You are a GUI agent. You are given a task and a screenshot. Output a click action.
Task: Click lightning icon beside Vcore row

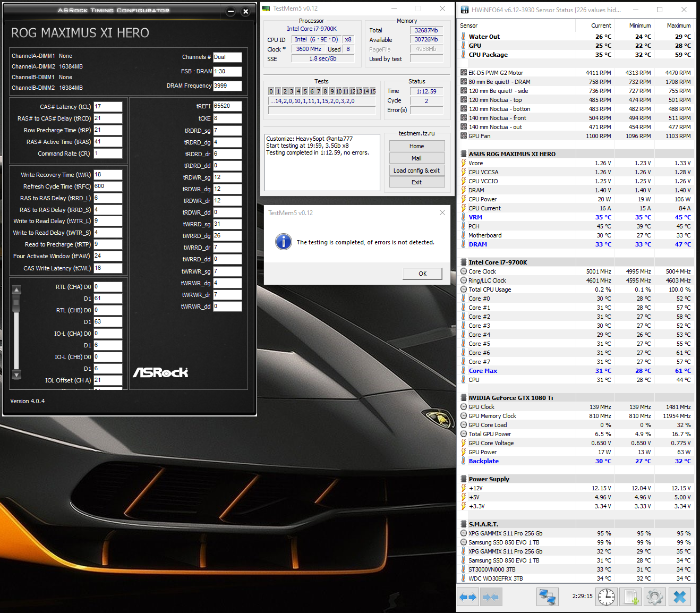pyautogui.click(x=463, y=163)
